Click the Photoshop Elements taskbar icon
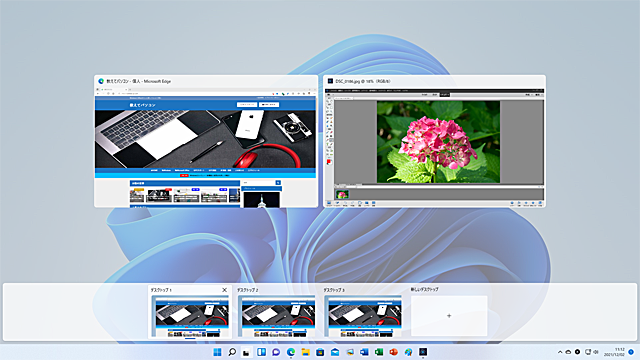640x360 pixels. (423, 352)
